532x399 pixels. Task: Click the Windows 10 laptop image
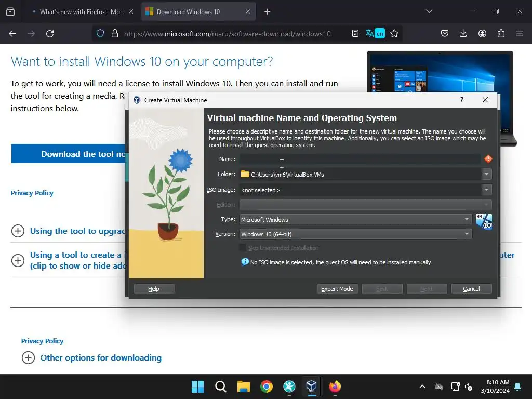(441, 72)
